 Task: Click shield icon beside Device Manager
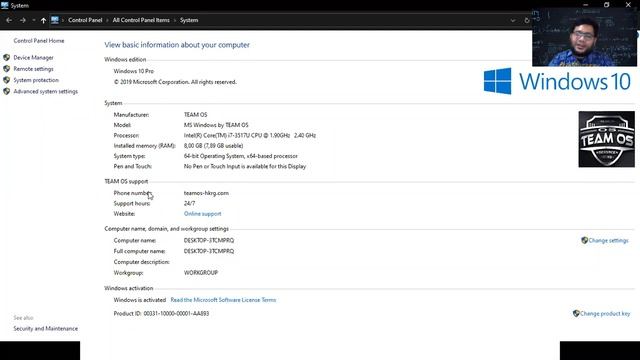pos(7,58)
